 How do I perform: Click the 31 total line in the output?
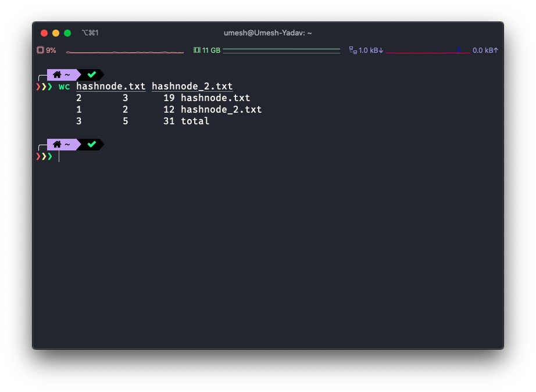click(x=186, y=121)
